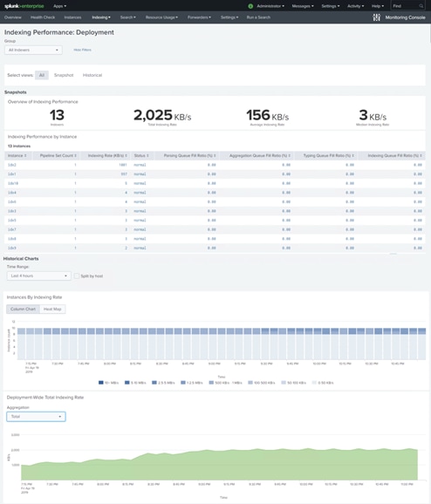Click the green health status icon
Viewport: 431px width, 504px height.
tap(250, 6)
